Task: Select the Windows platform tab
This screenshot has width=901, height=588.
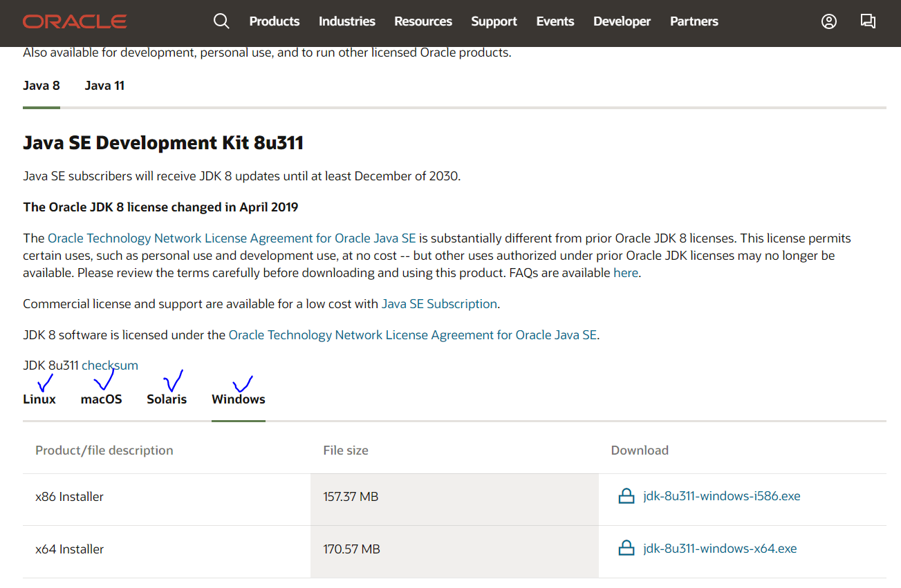Action: tap(239, 399)
